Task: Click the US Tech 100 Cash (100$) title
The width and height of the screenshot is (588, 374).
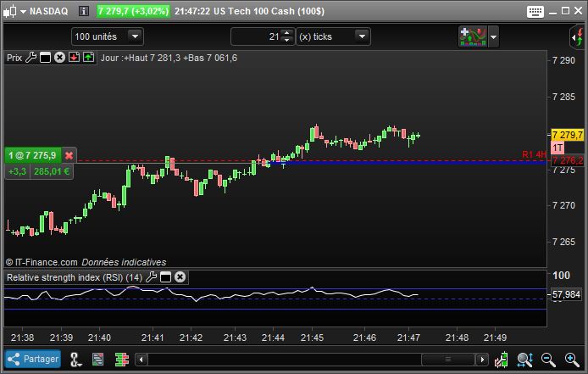Action: point(269,11)
